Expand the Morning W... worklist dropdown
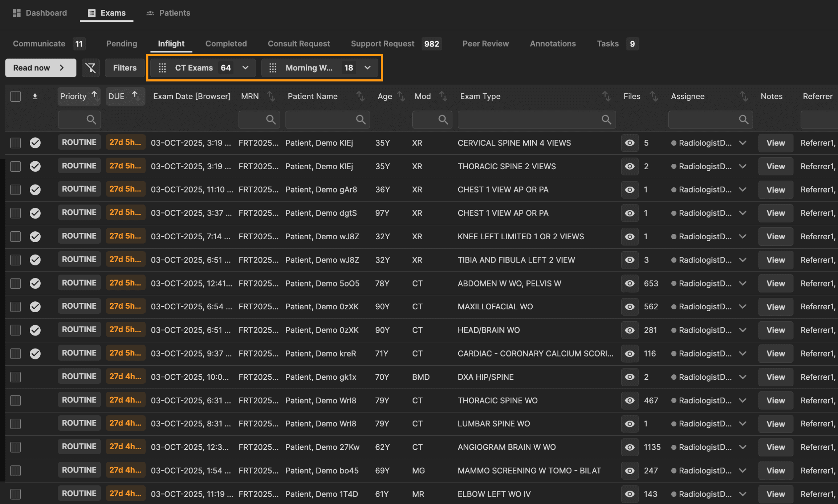838x504 pixels. (x=367, y=68)
